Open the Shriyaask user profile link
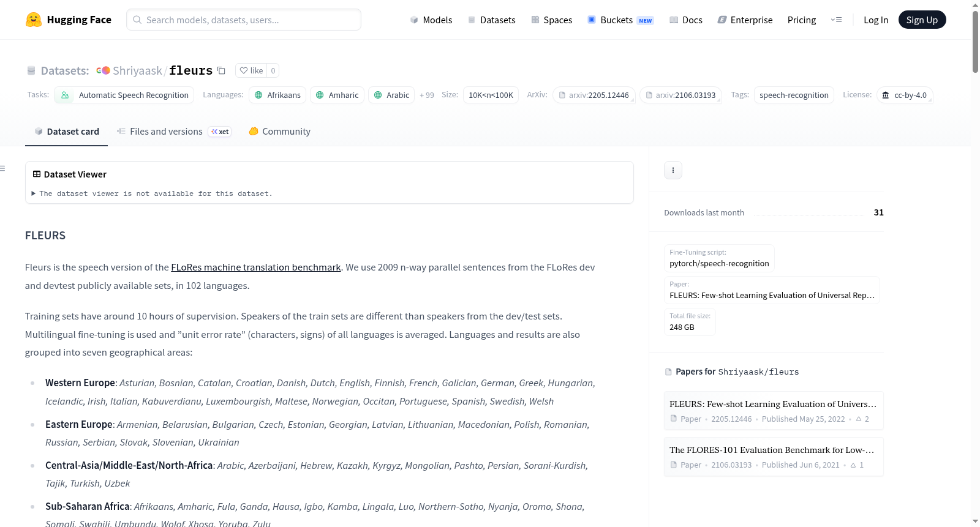 pos(137,70)
